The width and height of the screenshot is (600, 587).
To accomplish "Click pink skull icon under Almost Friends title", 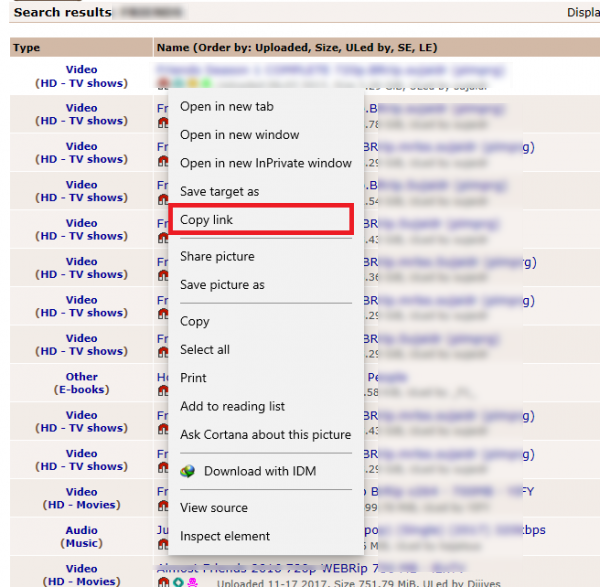I will 192,582.
